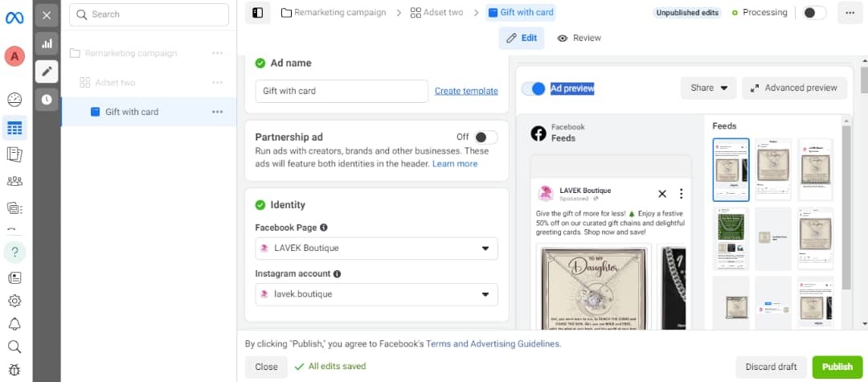The image size is (868, 382).
Task: Open the notifications bell icon
Action: pyautogui.click(x=14, y=324)
